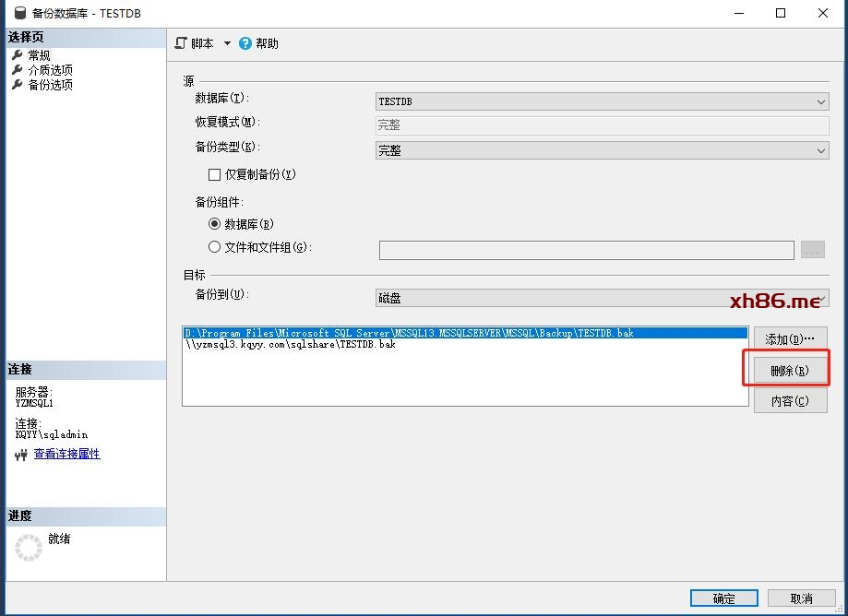Click the blue help question icon
This screenshot has height=616, width=848.
[x=245, y=43]
